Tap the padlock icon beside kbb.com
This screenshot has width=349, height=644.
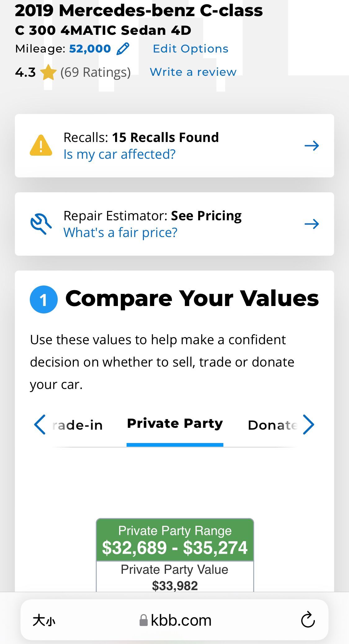coord(143,620)
